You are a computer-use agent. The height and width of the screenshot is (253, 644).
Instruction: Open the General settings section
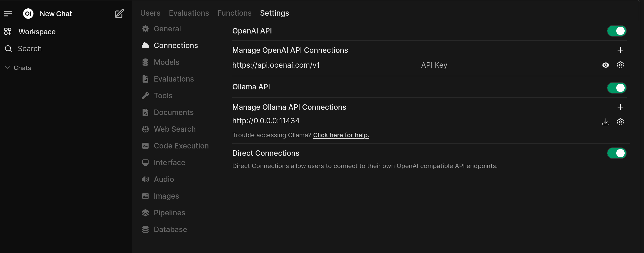[x=167, y=29]
